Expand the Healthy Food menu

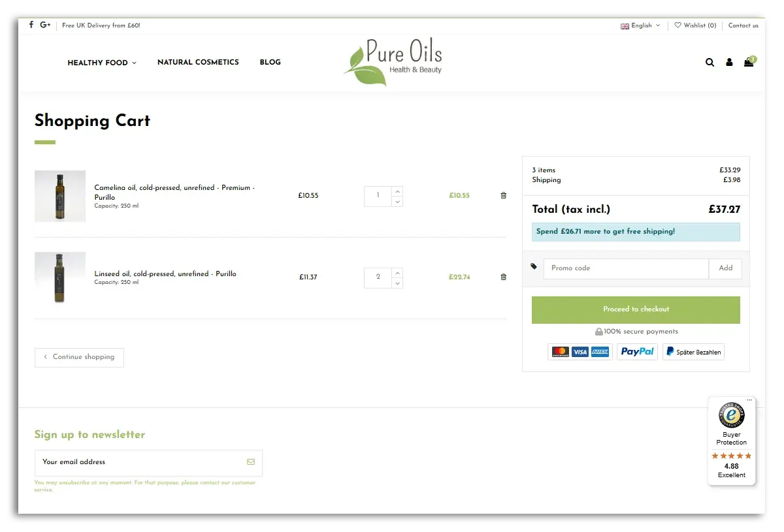[102, 63]
